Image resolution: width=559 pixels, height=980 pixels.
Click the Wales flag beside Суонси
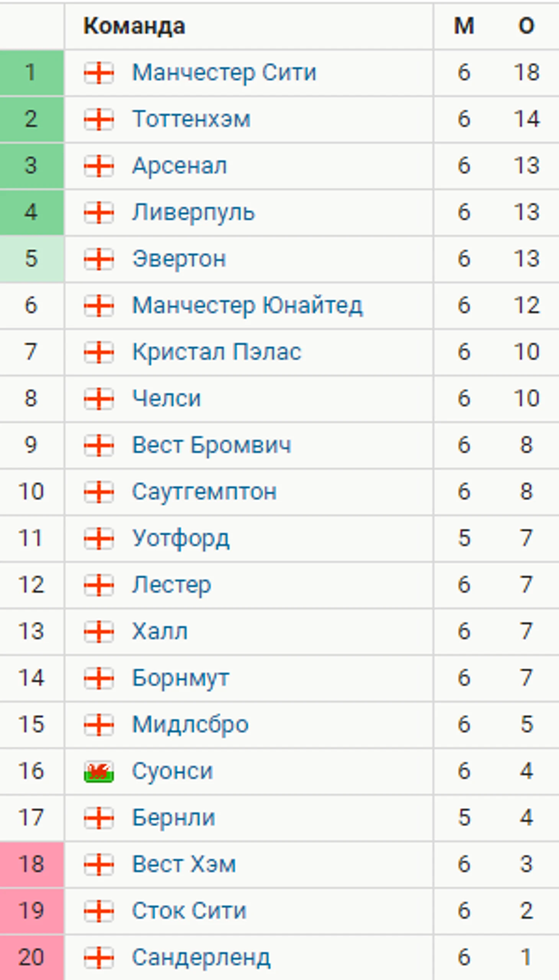point(99,772)
